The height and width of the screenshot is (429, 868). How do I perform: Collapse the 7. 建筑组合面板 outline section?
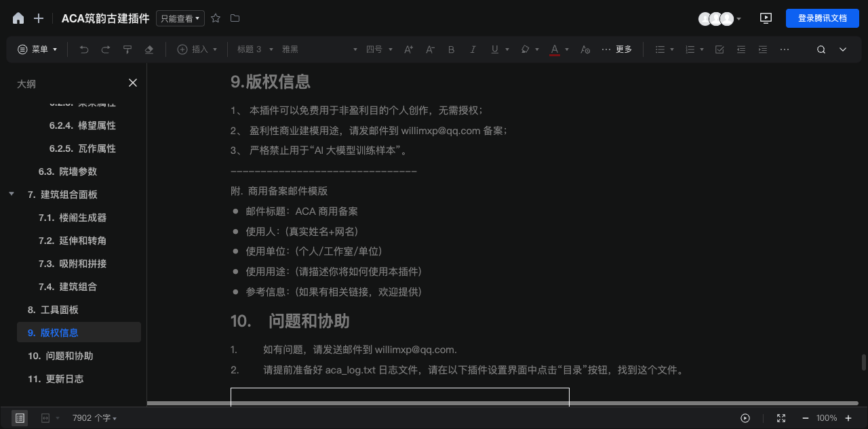tap(12, 195)
